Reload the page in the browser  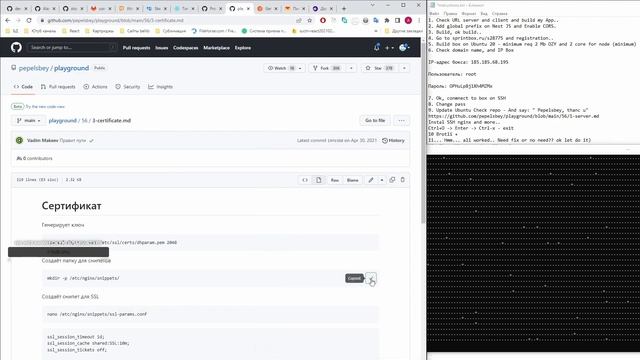[29, 20]
